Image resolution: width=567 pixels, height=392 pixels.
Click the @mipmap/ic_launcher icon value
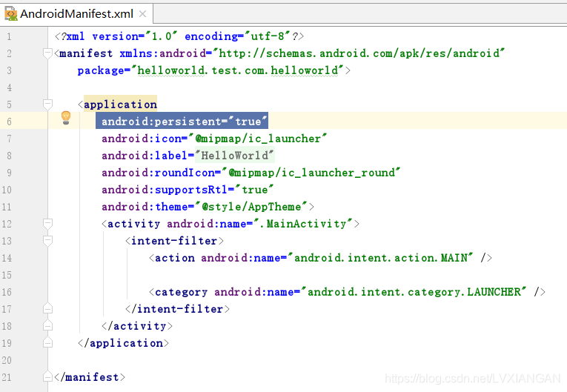(x=257, y=139)
